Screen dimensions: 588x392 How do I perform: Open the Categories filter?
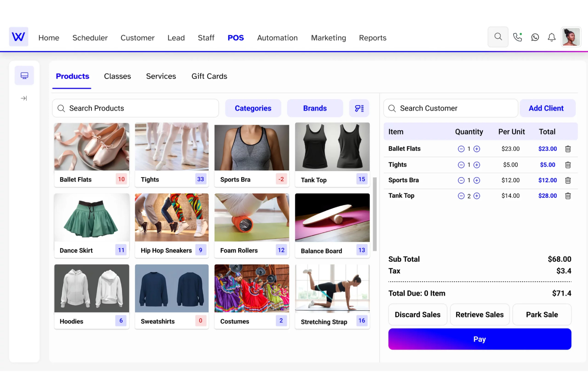[253, 108]
